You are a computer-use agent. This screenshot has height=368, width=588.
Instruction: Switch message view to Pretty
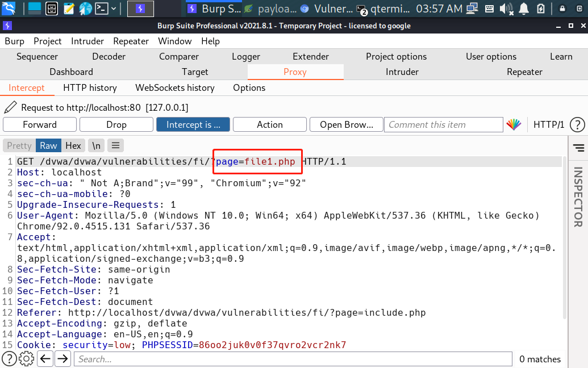tap(19, 145)
